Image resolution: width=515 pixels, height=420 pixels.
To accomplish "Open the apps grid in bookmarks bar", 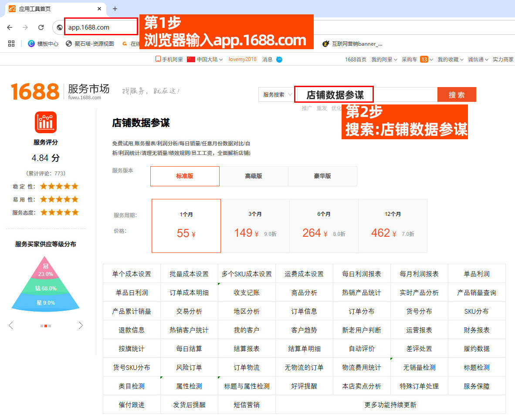I will click(11, 44).
